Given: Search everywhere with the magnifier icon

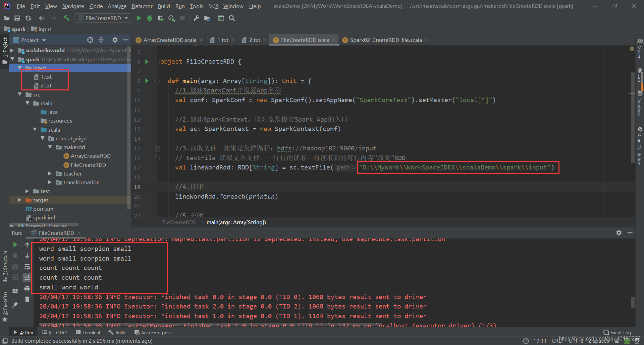Looking at the screenshot, I should coord(232,18).
